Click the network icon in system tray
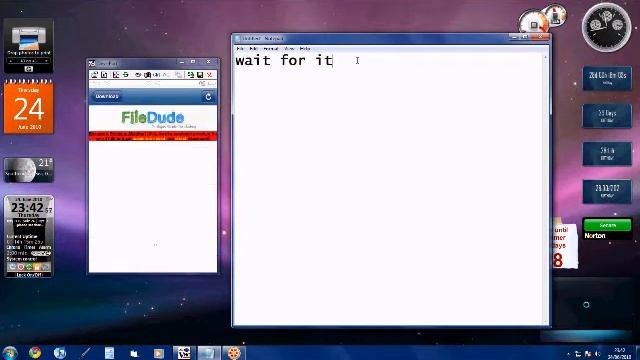Viewport: 640px width, 360px height. point(578,354)
